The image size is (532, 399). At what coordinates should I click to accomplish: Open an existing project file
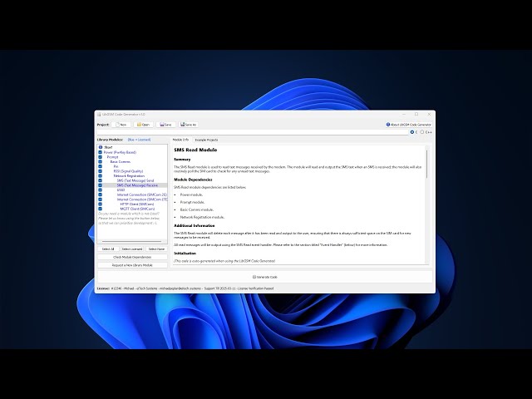(x=144, y=125)
